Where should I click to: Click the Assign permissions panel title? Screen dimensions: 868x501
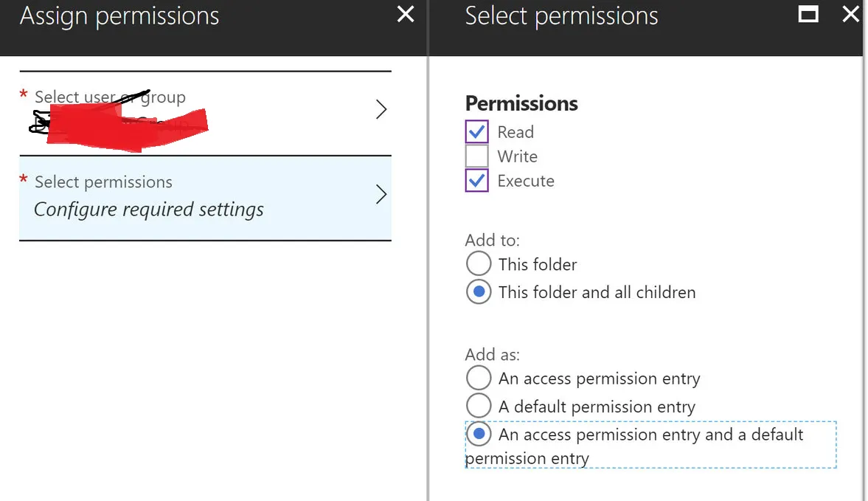[119, 16]
